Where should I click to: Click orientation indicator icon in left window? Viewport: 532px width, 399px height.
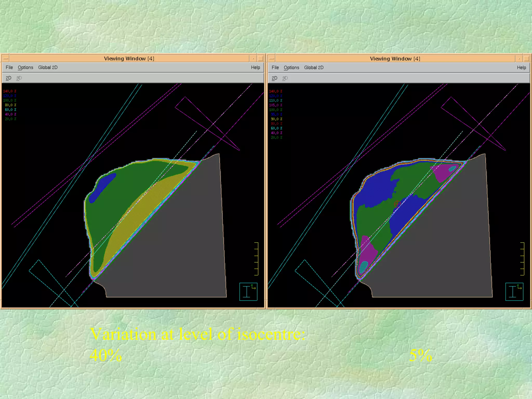pyautogui.click(x=248, y=292)
